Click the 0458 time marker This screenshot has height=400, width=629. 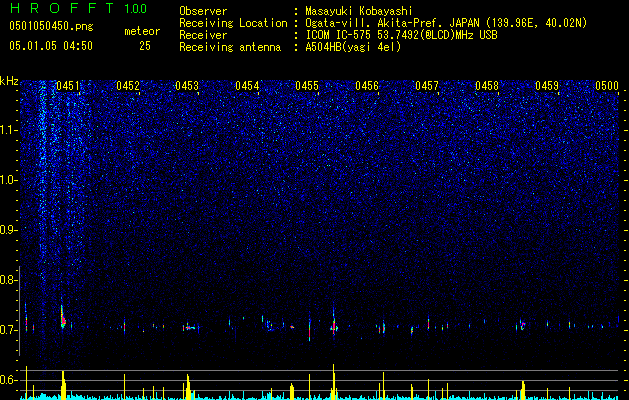(x=487, y=85)
